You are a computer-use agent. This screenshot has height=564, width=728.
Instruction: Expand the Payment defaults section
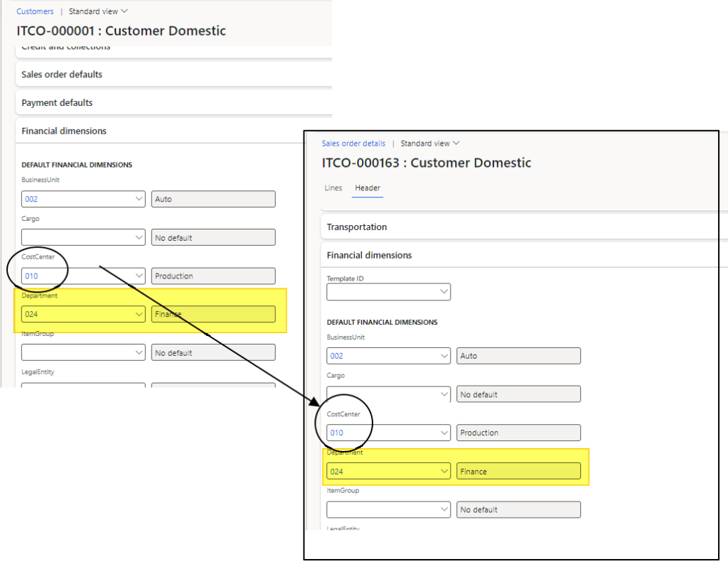click(x=57, y=103)
